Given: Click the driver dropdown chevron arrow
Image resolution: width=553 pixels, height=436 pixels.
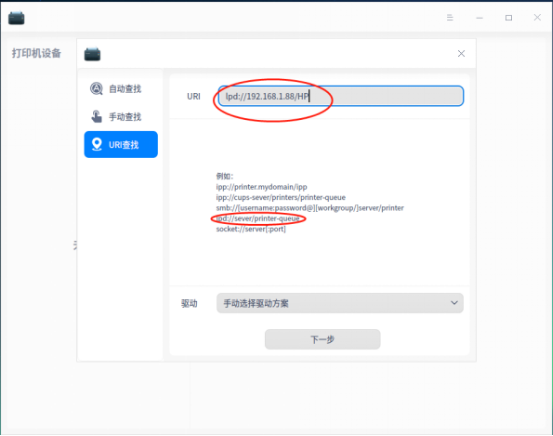Looking at the screenshot, I should pyautogui.click(x=454, y=303).
